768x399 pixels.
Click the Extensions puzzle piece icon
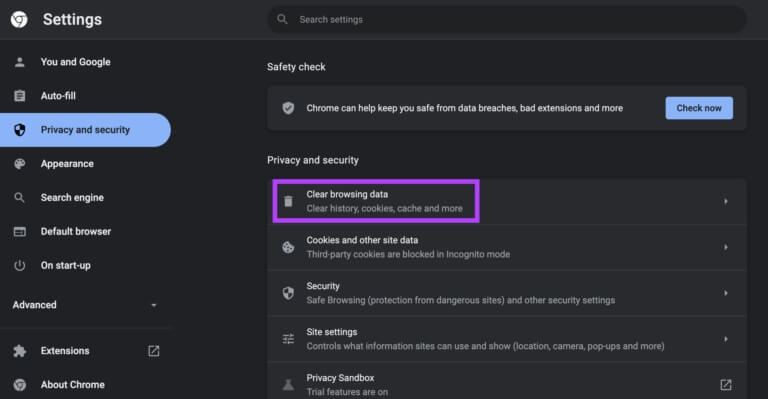pos(20,351)
